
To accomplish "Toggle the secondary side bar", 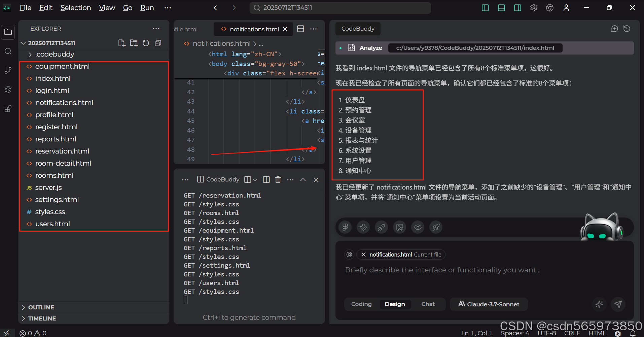I will tap(517, 8).
